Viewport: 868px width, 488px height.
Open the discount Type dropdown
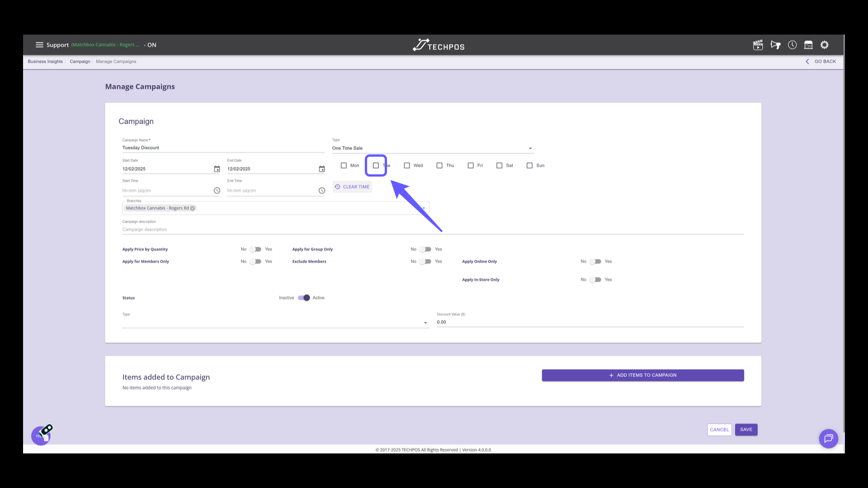[x=425, y=323]
